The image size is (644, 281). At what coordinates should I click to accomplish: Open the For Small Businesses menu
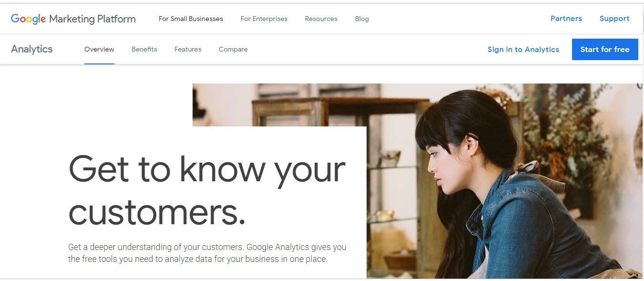191,19
